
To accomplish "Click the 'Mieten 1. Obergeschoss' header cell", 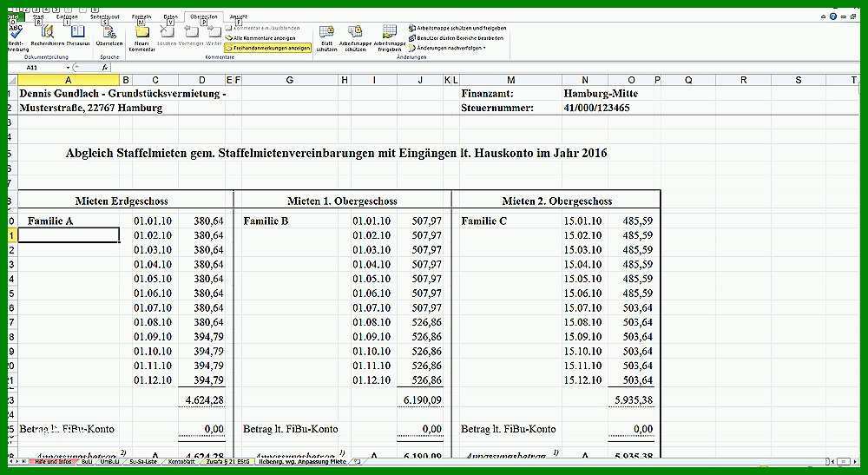I will coord(342,201).
